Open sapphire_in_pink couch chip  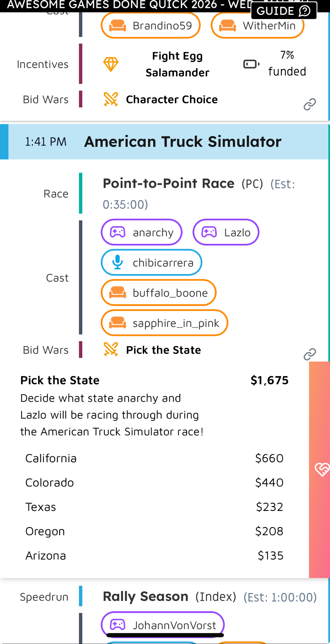tap(164, 323)
